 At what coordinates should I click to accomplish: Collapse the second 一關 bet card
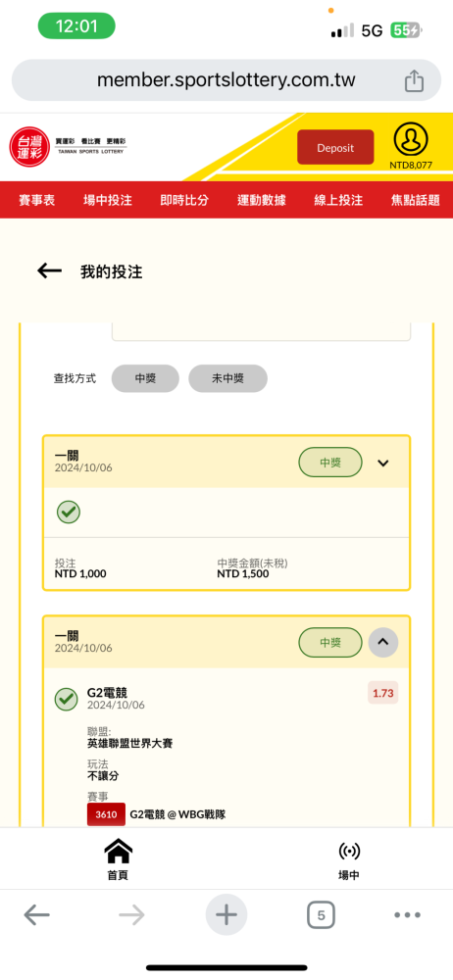[x=383, y=643]
